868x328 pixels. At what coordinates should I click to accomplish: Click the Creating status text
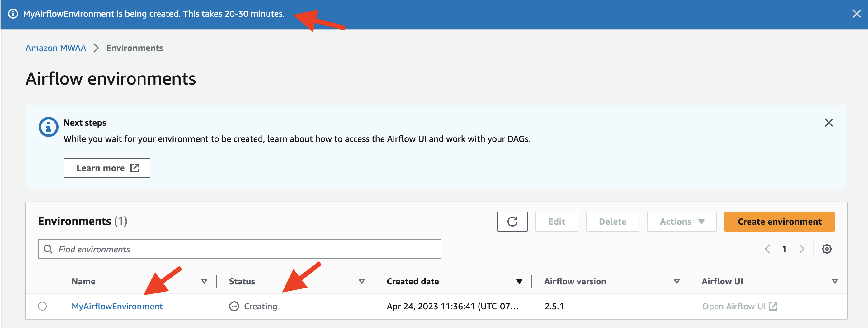(x=261, y=307)
